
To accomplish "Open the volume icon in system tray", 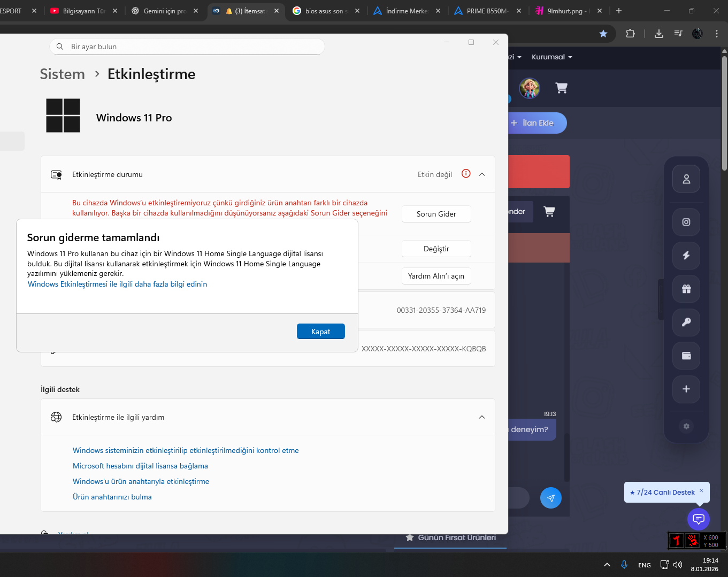I will point(678,565).
